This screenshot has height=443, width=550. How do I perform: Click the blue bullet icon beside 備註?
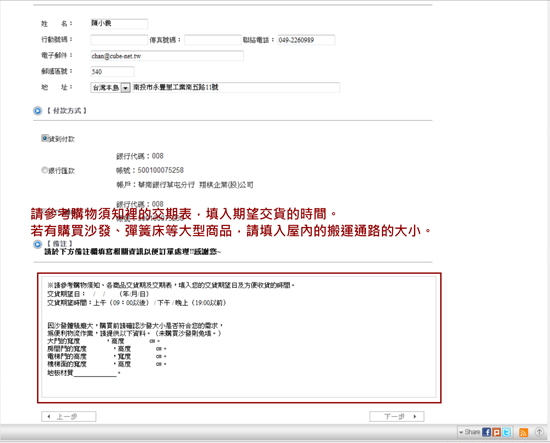tap(38, 244)
